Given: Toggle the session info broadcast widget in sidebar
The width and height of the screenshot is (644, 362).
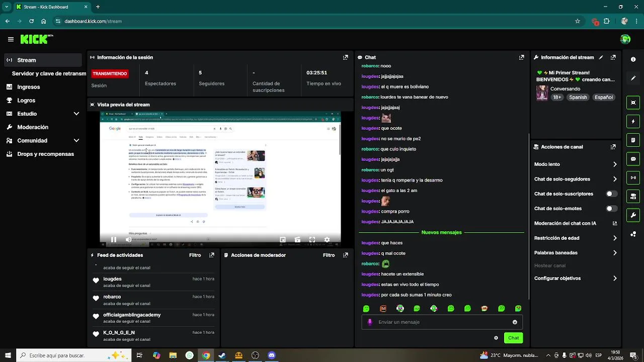Looking at the screenshot, I should [633, 177].
